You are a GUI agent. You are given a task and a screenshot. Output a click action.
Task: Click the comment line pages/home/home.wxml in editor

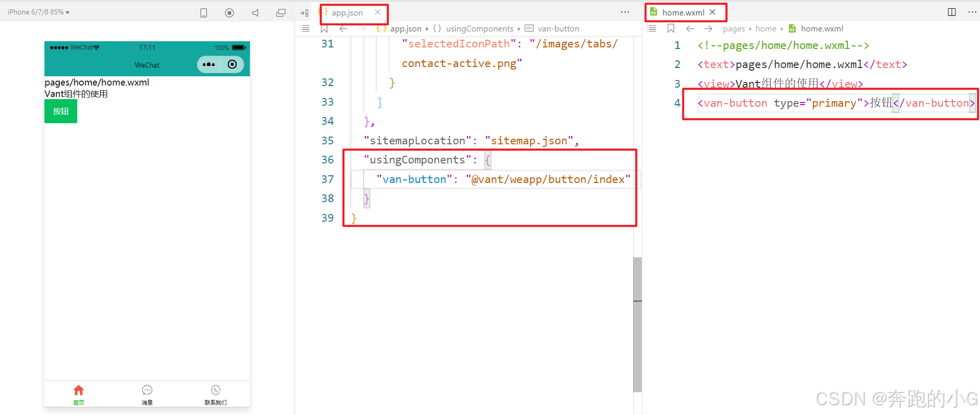point(783,45)
